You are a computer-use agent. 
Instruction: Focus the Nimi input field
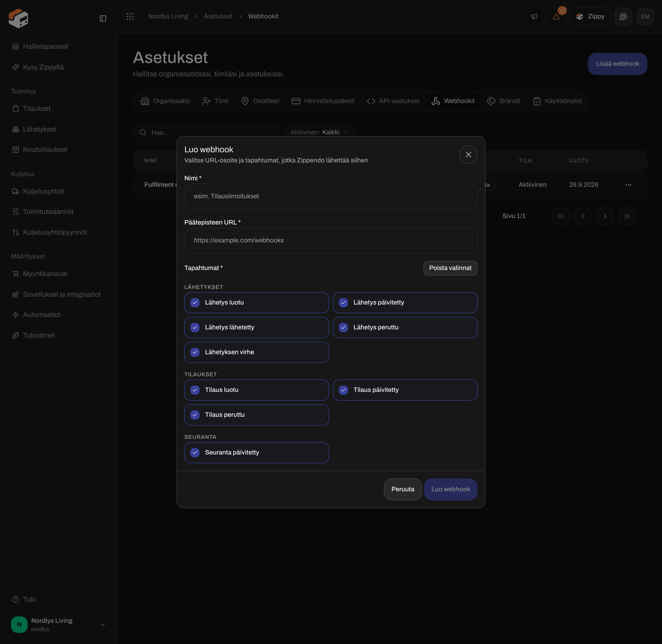coord(331,196)
